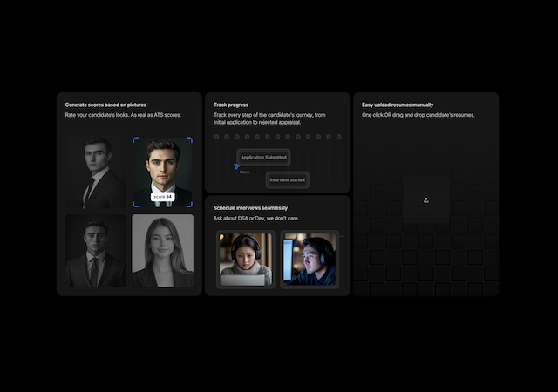Viewport: 558px width, 392px height.
Task: Click the resume upload icon
Action: [426, 200]
